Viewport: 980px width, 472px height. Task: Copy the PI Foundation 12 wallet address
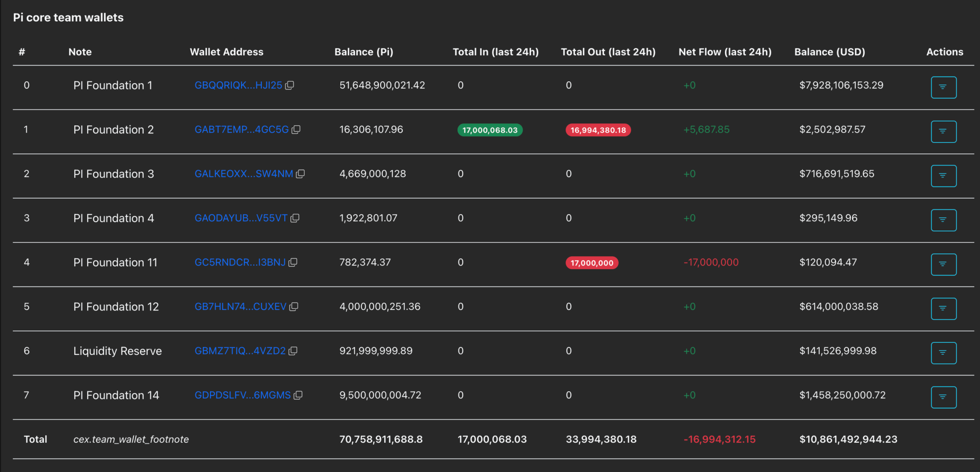[x=293, y=307]
